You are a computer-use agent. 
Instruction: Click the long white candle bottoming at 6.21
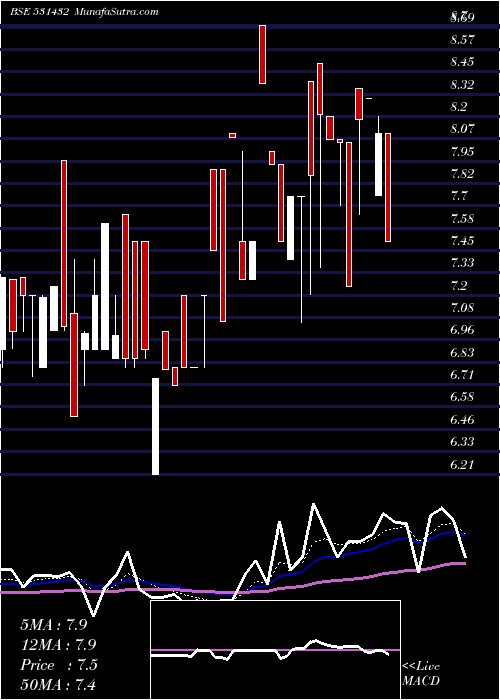tap(155, 426)
